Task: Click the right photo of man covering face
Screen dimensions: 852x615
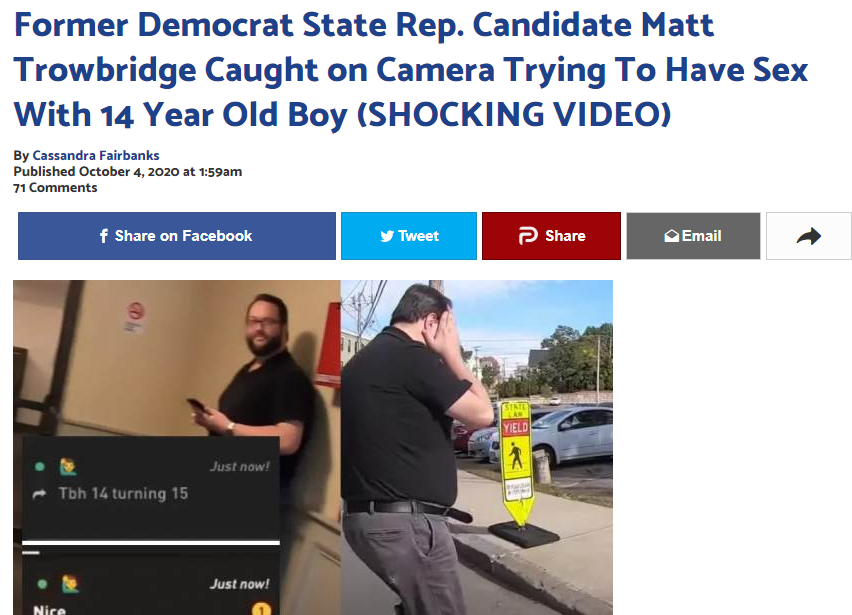Action: [477, 447]
